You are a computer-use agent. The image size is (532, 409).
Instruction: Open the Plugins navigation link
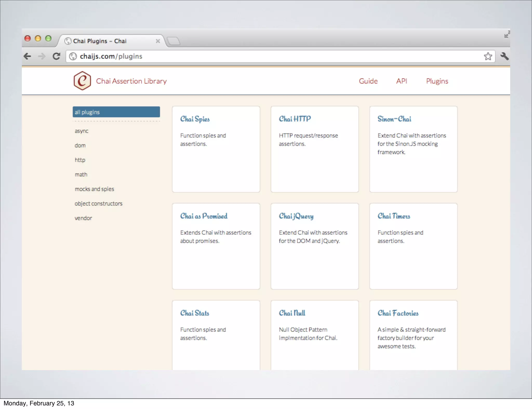click(437, 81)
